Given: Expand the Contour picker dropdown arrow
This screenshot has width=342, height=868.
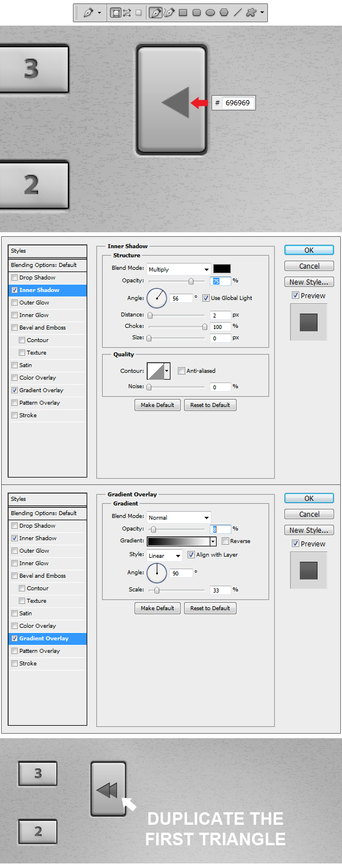Looking at the screenshot, I should [x=167, y=371].
